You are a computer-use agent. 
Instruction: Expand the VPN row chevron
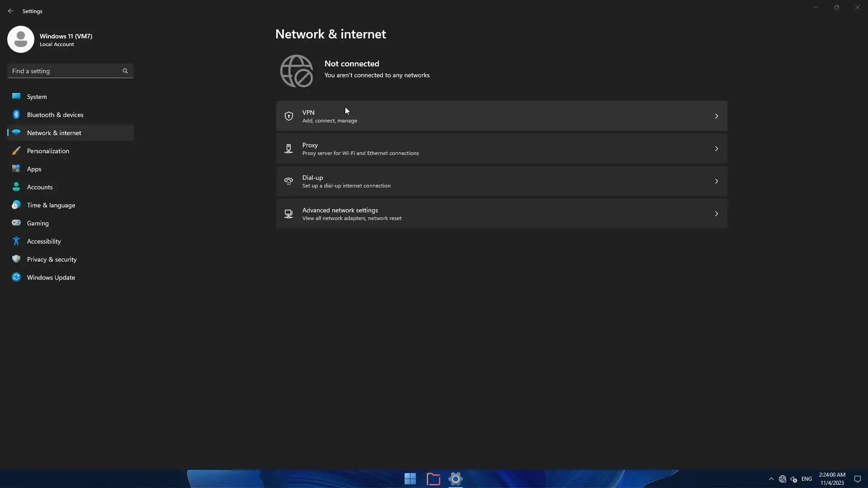(716, 116)
